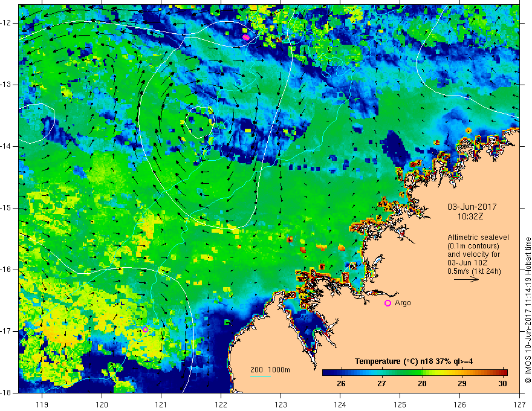
Task: Select the Argo float marker near latitude -12
Action: coord(246,37)
